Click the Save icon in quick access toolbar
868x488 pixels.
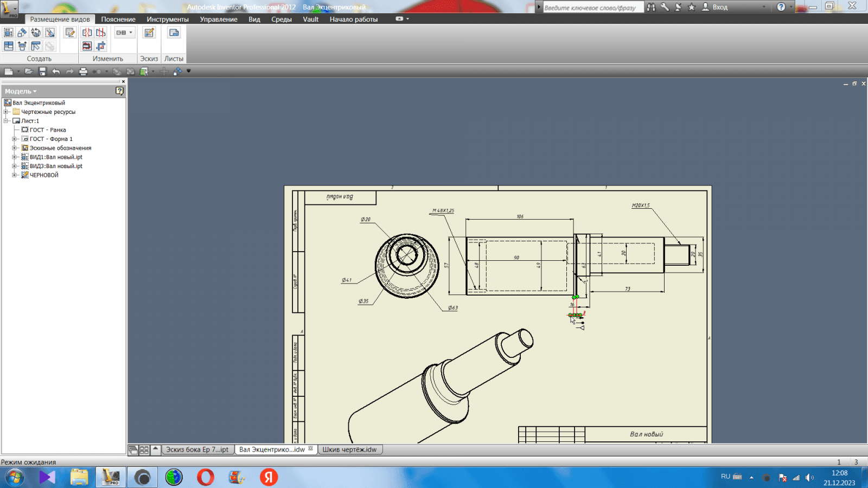point(42,71)
